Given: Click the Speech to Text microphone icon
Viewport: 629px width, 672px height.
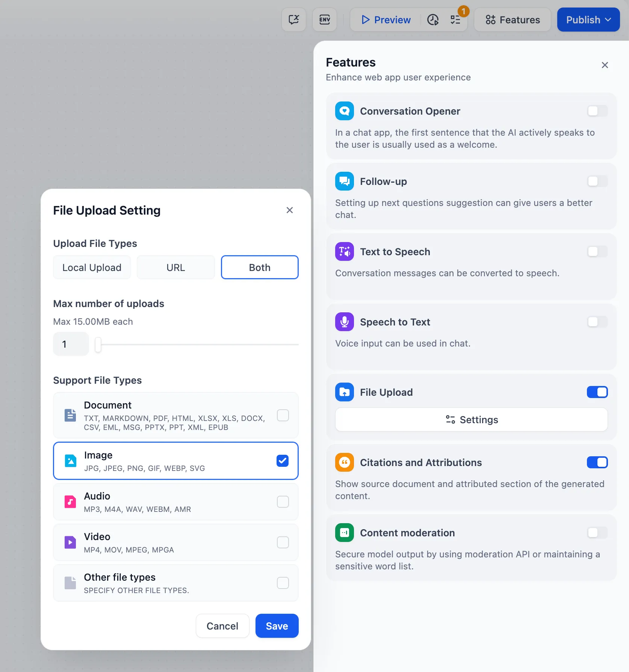Looking at the screenshot, I should pos(344,322).
